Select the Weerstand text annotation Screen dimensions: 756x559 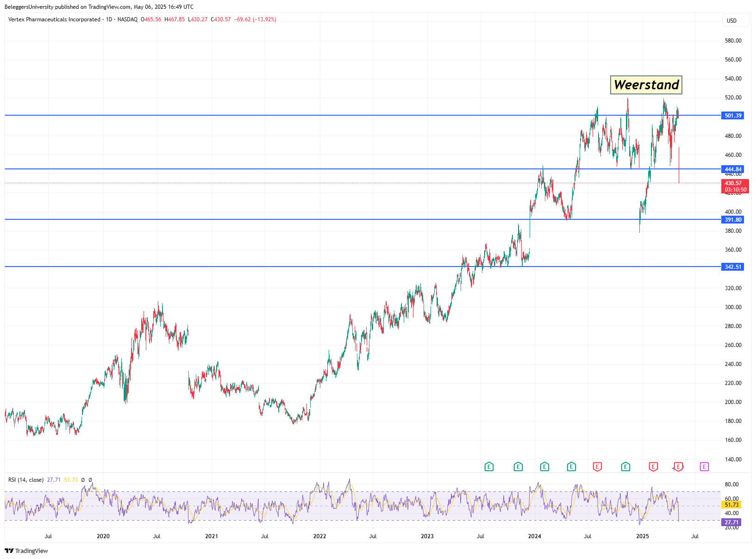click(646, 85)
